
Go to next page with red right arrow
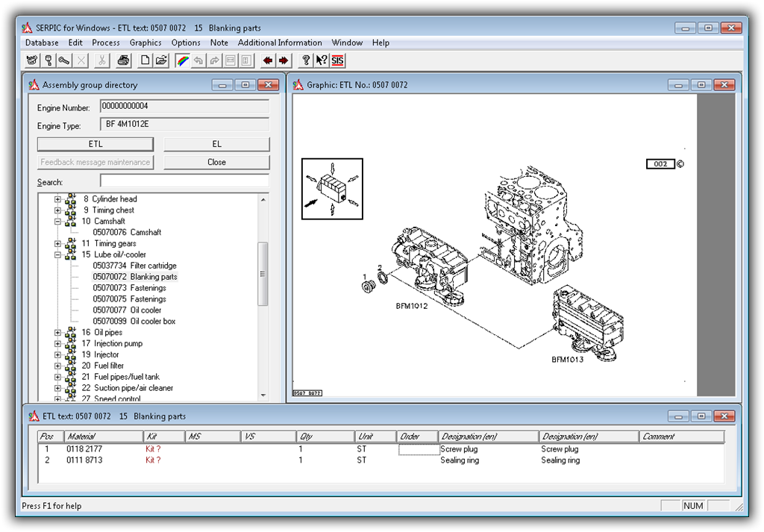click(x=284, y=60)
